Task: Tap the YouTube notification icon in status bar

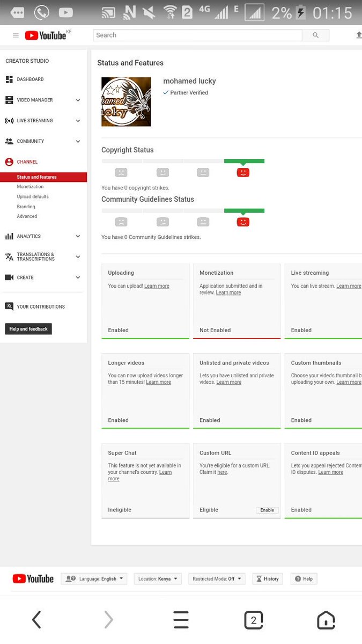Action: 66,12
